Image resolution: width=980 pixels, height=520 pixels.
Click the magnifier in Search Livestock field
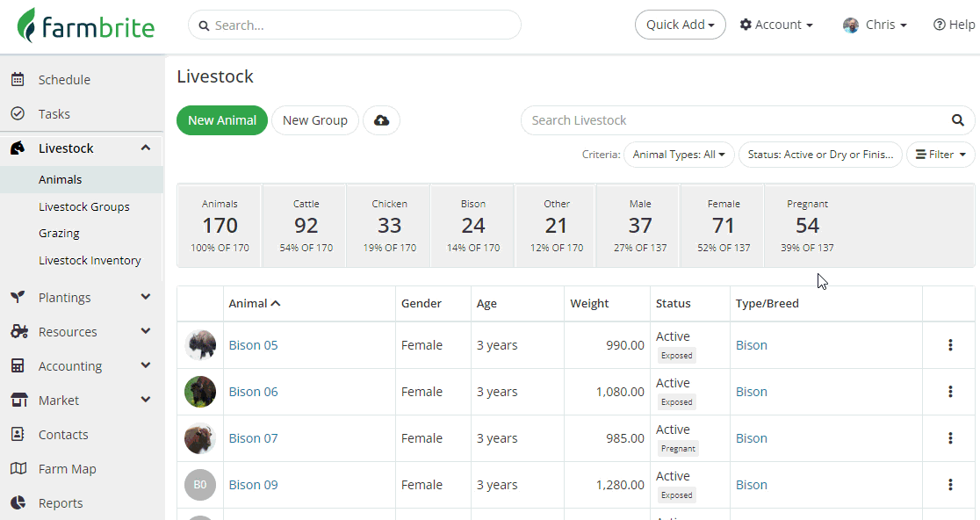pyautogui.click(x=957, y=120)
